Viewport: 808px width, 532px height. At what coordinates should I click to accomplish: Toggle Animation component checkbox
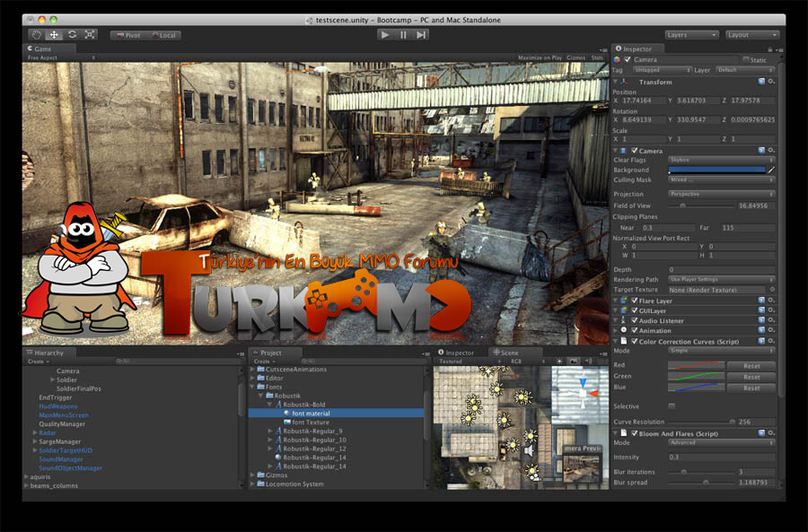point(635,330)
